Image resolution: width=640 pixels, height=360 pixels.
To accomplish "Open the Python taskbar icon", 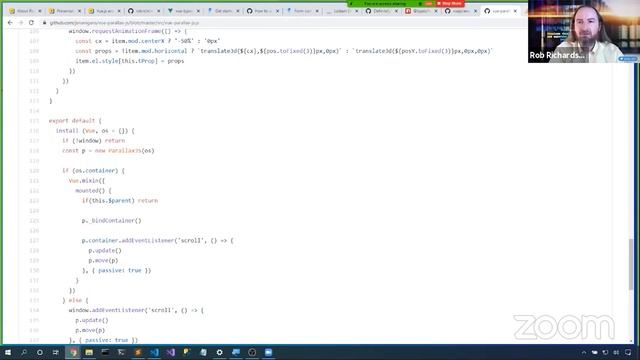I will pos(187,352).
